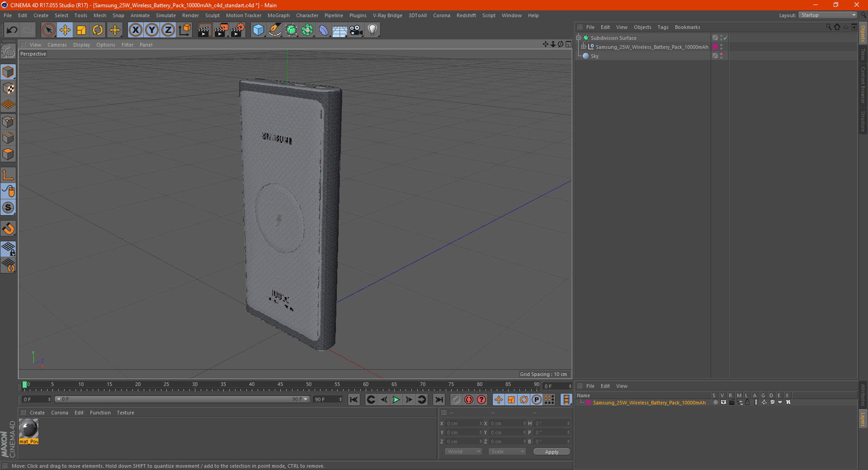Toggle X axis lock

(x=135, y=30)
